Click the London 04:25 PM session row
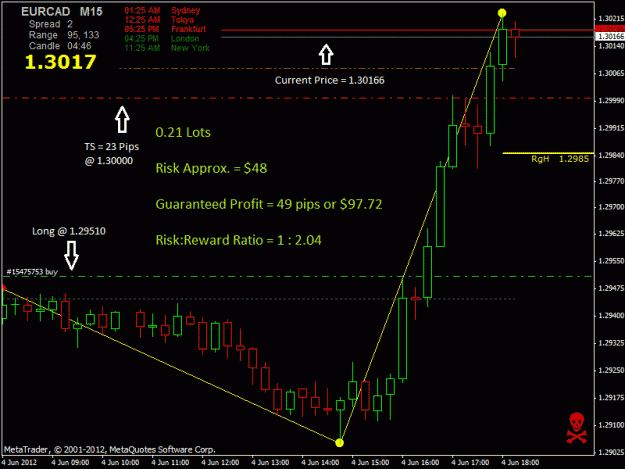 (161, 39)
